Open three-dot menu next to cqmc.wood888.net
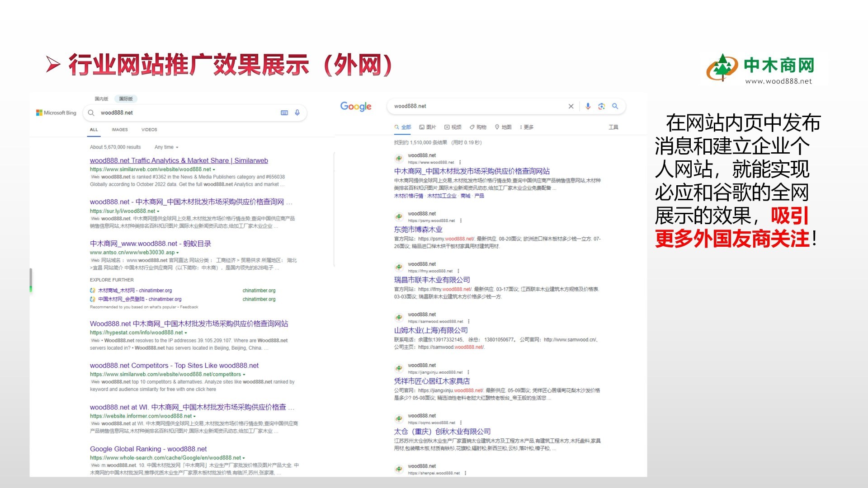The image size is (868, 488). [461, 423]
